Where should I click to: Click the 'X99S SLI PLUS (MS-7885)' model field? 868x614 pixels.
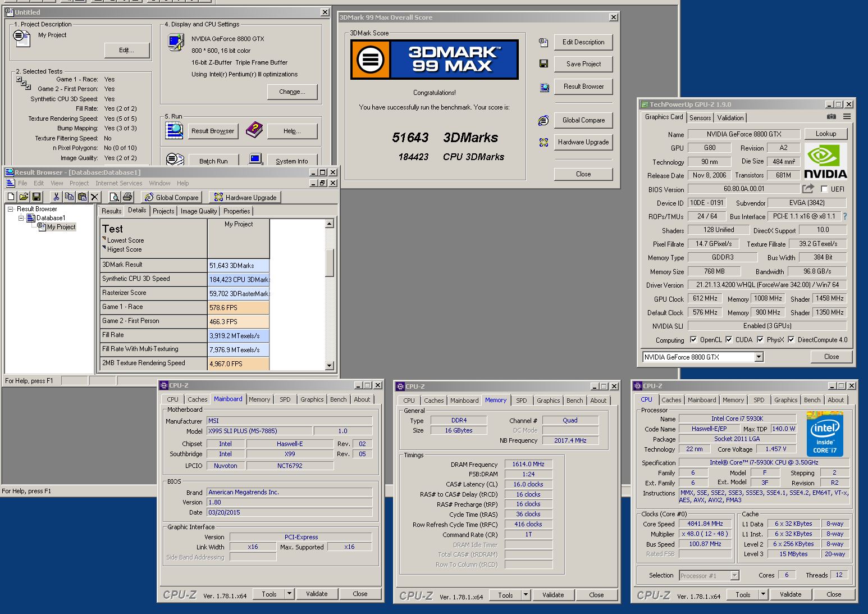(259, 431)
